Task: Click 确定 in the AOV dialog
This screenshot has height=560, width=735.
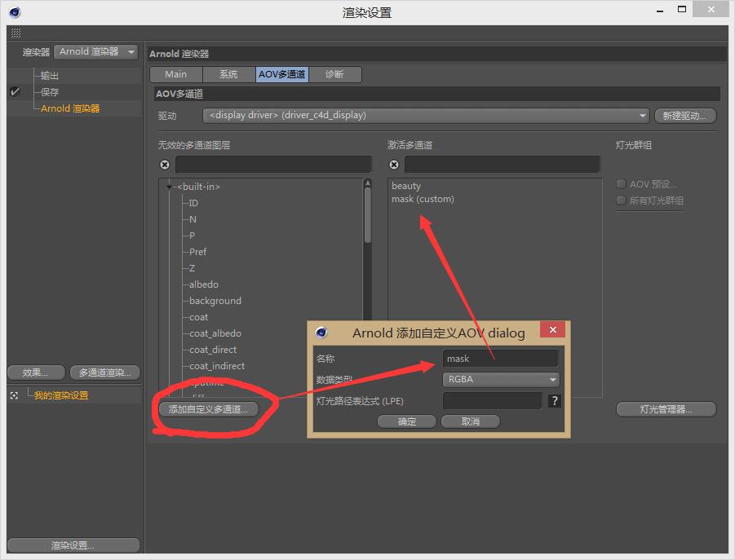Action: tap(407, 421)
